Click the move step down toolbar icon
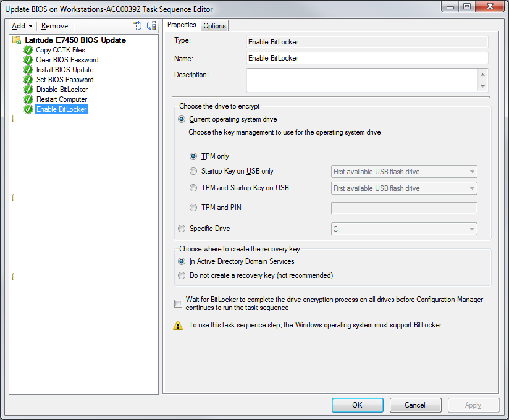 click(x=150, y=26)
